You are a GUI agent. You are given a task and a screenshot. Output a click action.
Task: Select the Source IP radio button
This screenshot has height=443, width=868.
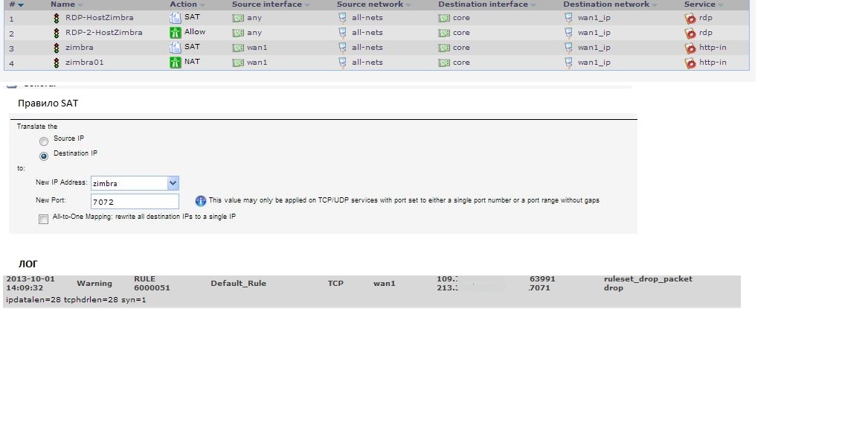tap(44, 141)
